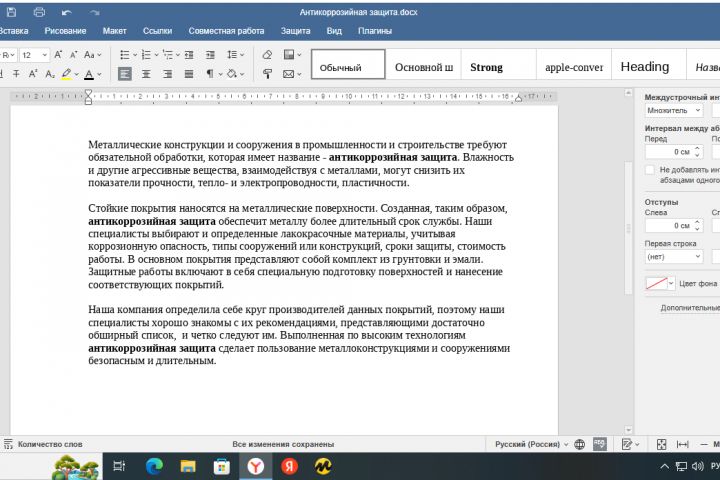Switch to the Совместная работа tab
This screenshot has width=720, height=480.
click(226, 31)
